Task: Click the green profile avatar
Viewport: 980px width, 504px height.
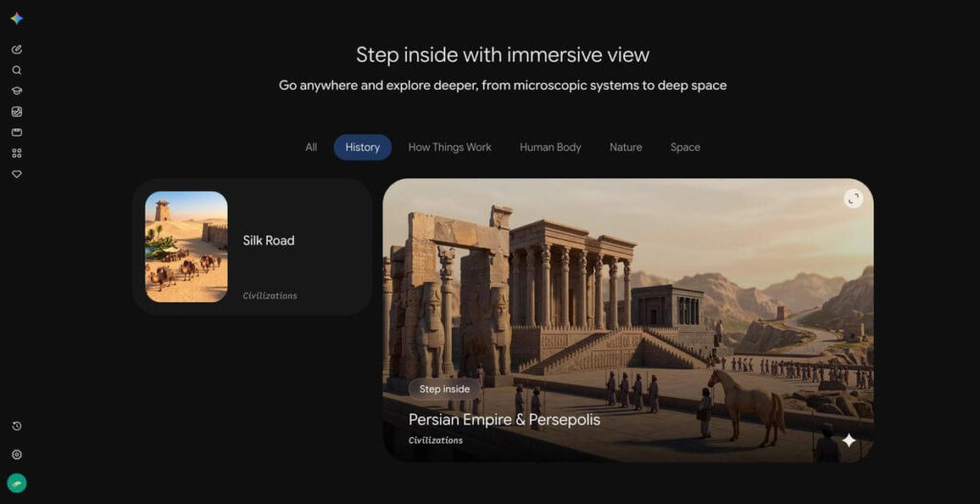Action: coord(17,483)
